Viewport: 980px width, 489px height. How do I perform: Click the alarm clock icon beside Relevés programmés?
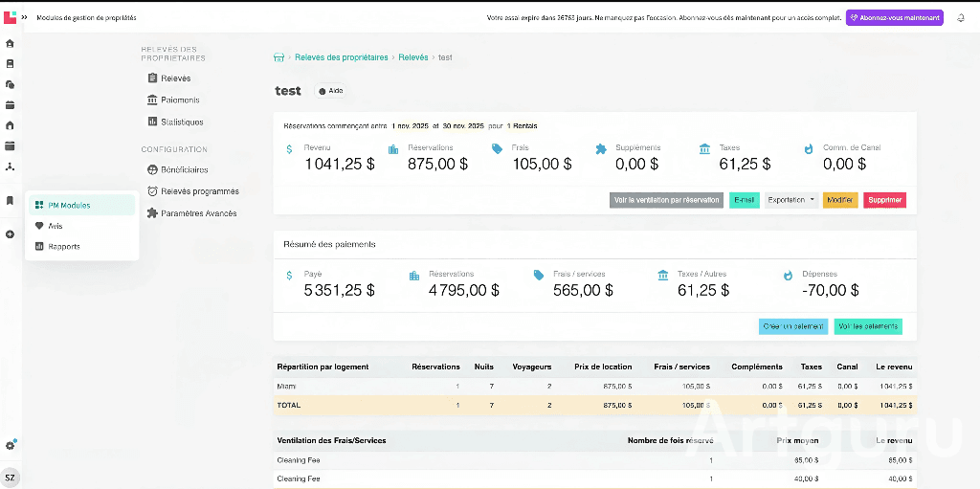(152, 191)
